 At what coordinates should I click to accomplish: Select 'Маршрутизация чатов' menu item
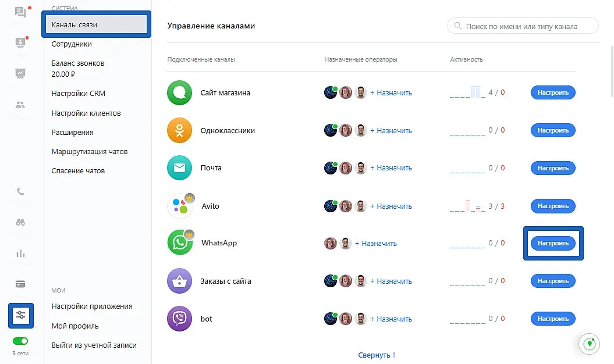pos(90,152)
